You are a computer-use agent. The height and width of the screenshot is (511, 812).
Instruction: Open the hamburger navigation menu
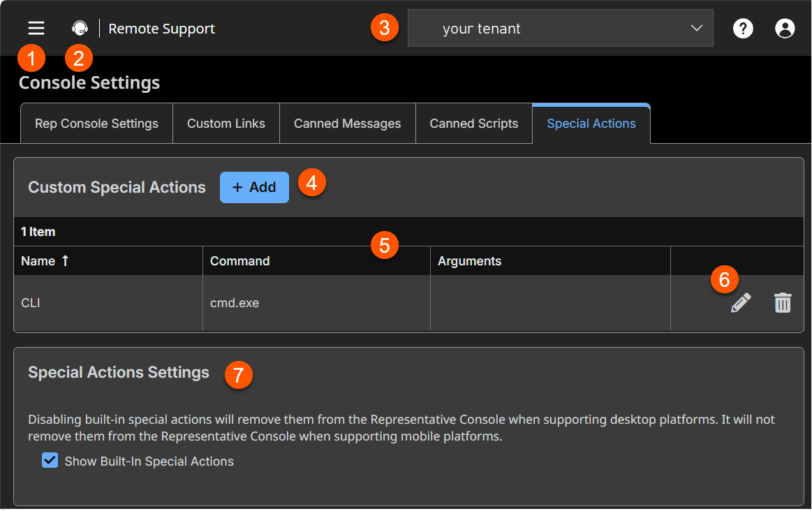(36, 28)
